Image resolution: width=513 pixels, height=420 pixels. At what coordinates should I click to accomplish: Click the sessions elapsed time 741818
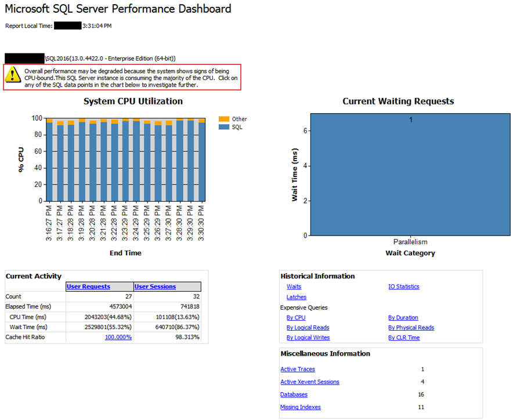coord(190,306)
